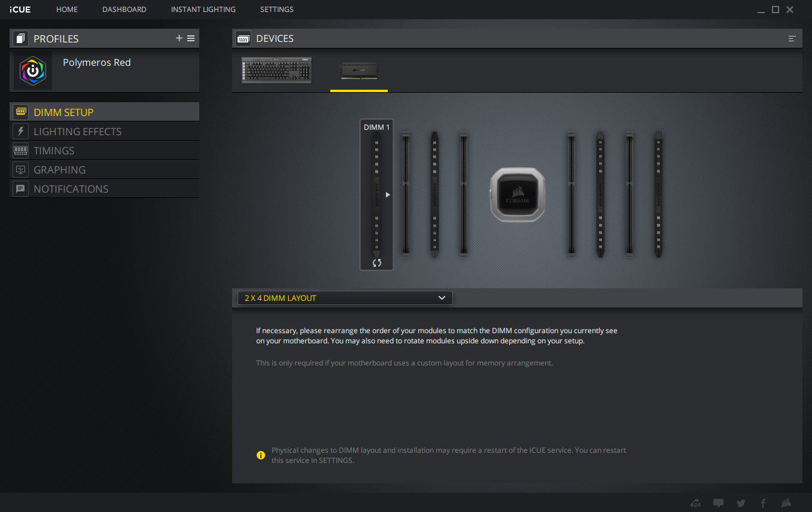The height and width of the screenshot is (512, 812).
Task: Click the iCUE logo in the title bar
Action: pos(20,10)
